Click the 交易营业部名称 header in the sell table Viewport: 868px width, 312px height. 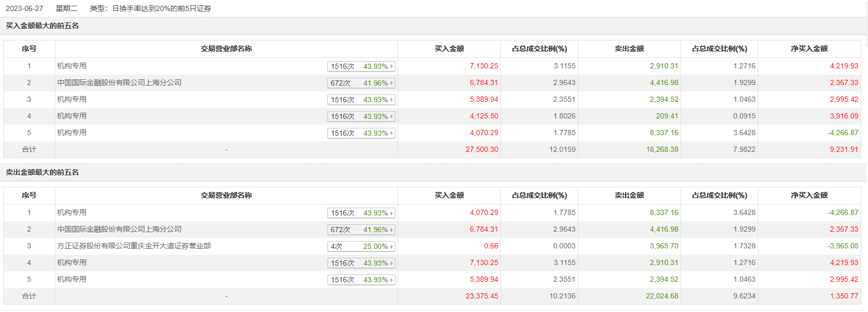click(226, 195)
